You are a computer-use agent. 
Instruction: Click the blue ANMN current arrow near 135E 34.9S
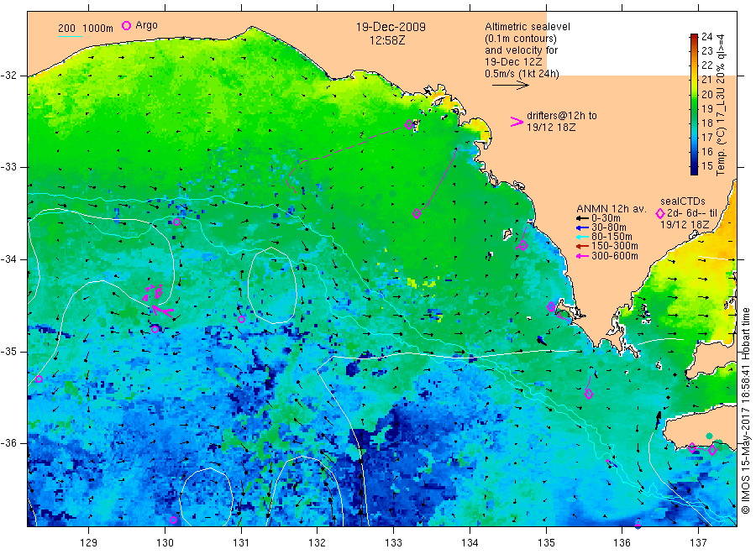[542, 341]
